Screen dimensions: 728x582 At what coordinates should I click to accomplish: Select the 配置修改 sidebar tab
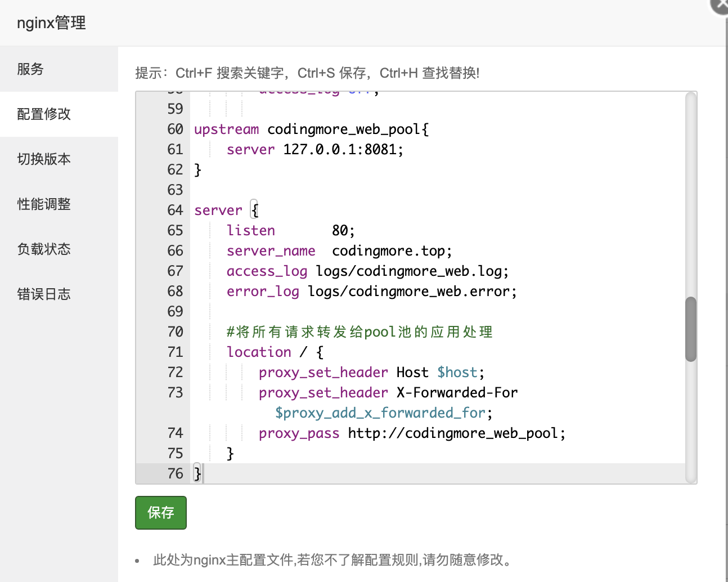[44, 114]
